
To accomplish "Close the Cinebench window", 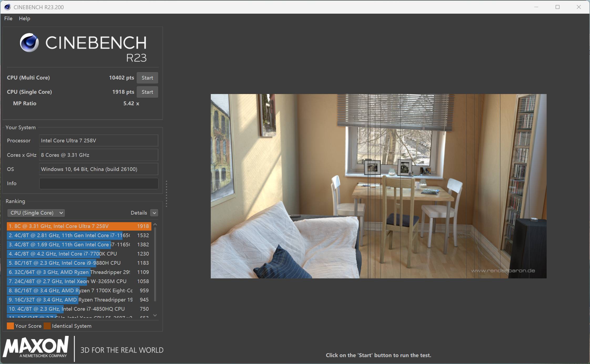I will [x=579, y=7].
